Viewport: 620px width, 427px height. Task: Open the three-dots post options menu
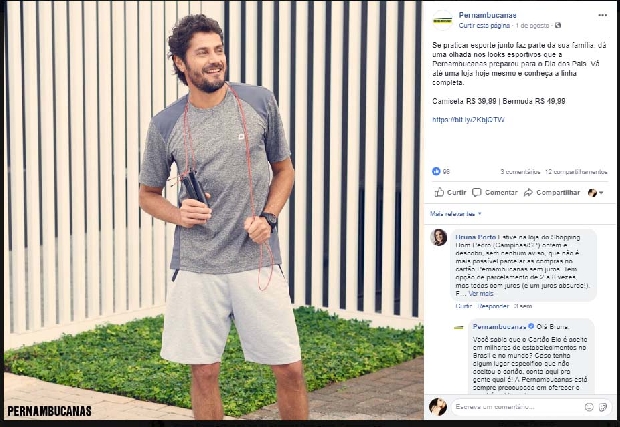602,15
